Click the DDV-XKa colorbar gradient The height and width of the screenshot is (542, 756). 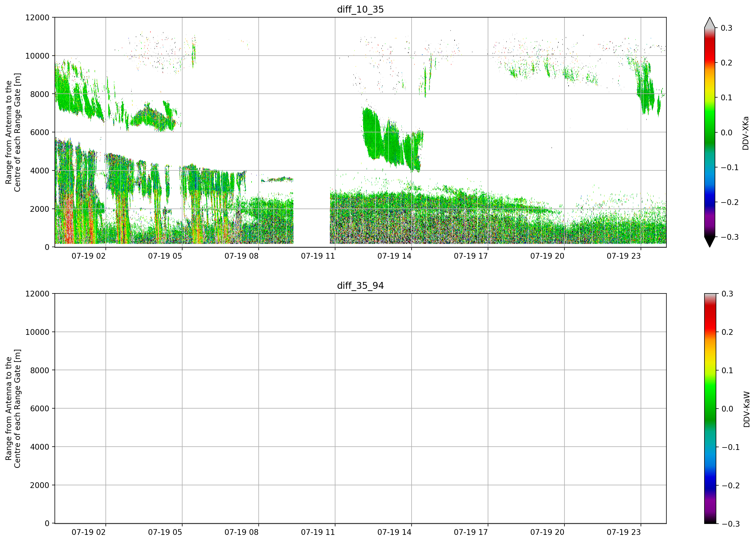[710, 132]
